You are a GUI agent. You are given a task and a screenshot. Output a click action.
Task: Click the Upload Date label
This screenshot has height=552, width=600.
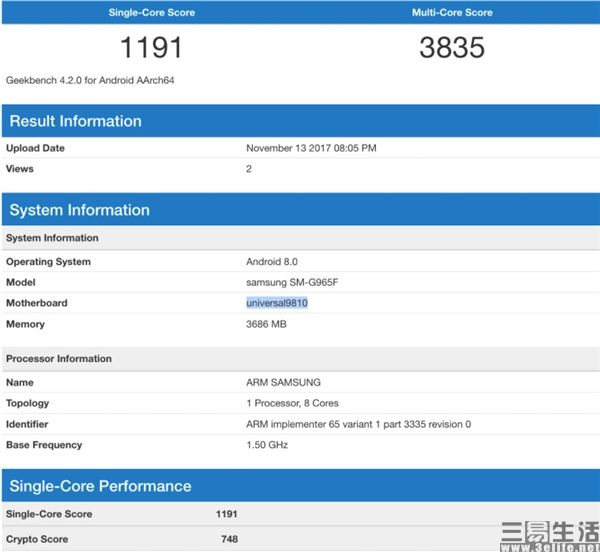(x=35, y=148)
